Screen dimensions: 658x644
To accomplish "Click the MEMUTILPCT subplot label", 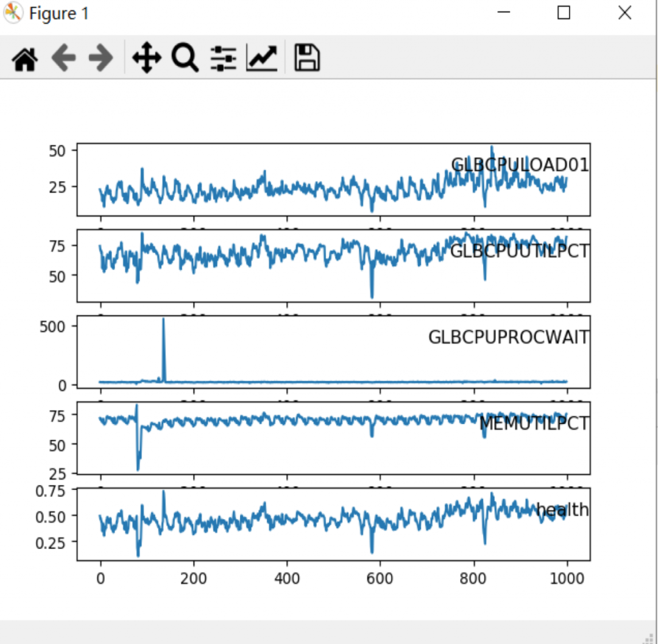I will point(534,423).
